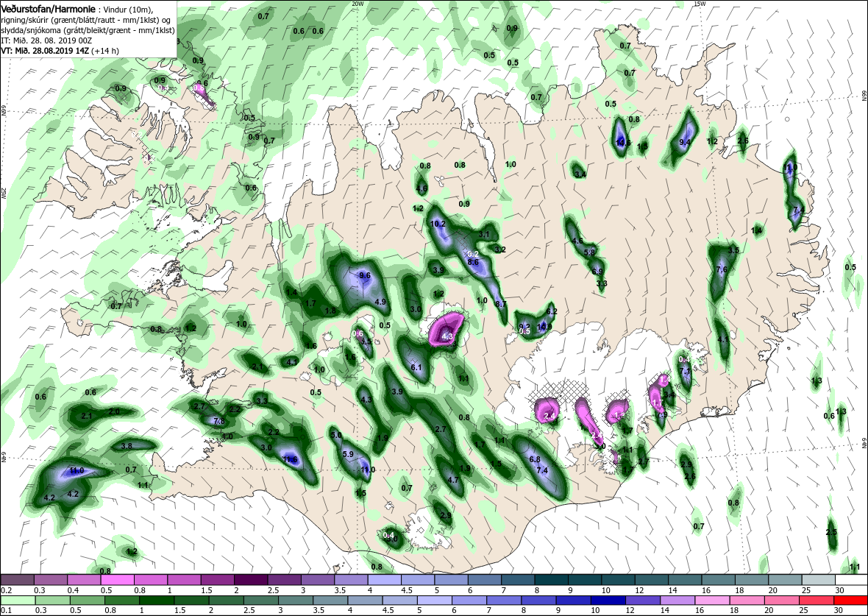The image size is (868, 616).
Task: Click the '6.8' precipitation value
Action: coord(535,459)
